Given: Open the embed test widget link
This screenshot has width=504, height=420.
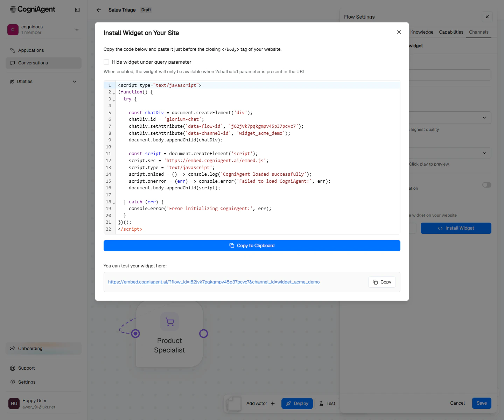Looking at the screenshot, I should [x=214, y=282].
